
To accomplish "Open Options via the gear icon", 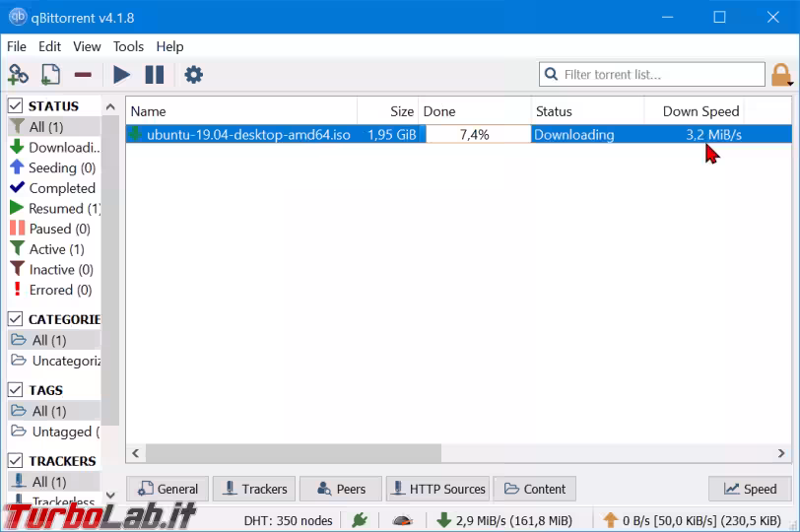I will tap(193, 75).
